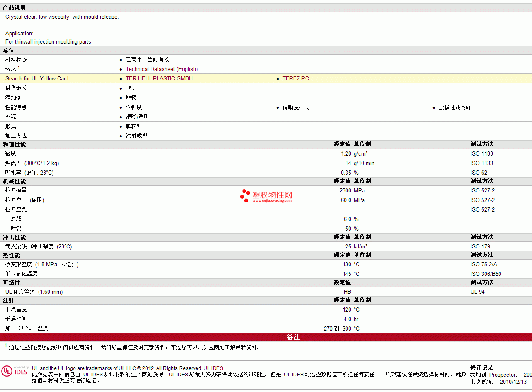Viewport: 532px width, 392px height.
Task: Select the 吸水率 (饱和, 23°C) row label
Action: [x=29, y=173]
